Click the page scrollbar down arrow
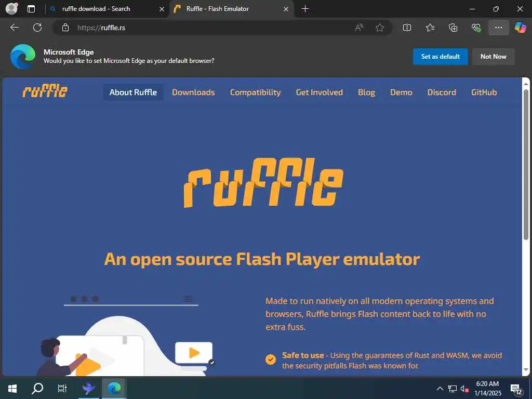This screenshot has height=399, width=532. pyautogui.click(x=526, y=370)
